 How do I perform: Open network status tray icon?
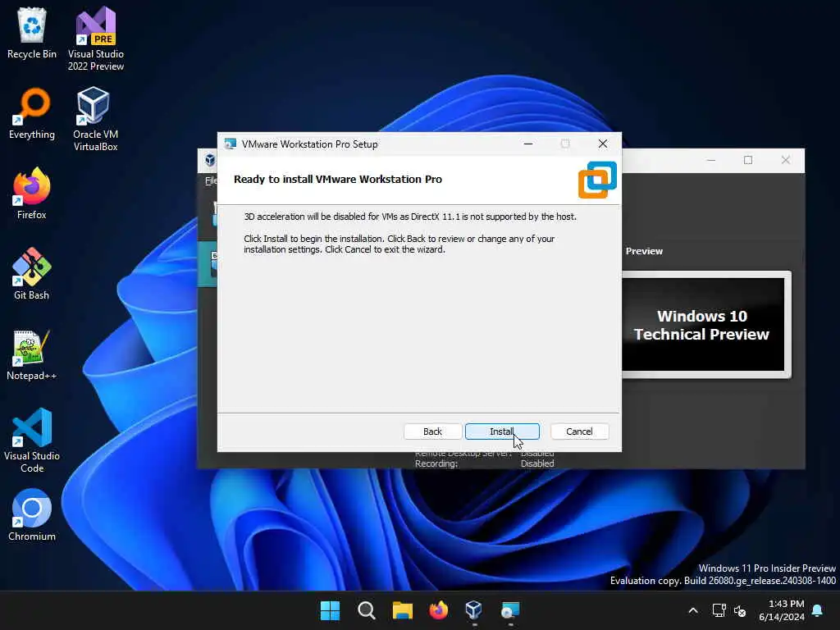719,610
